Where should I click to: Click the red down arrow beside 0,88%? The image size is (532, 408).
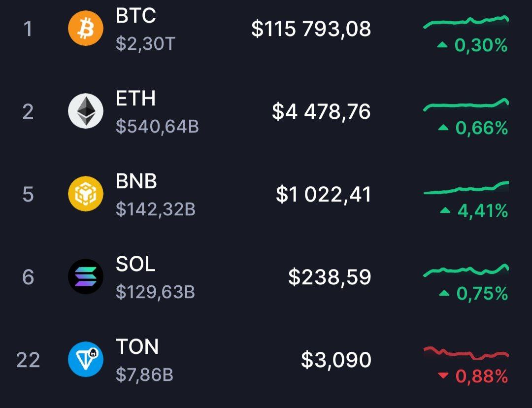click(x=443, y=376)
